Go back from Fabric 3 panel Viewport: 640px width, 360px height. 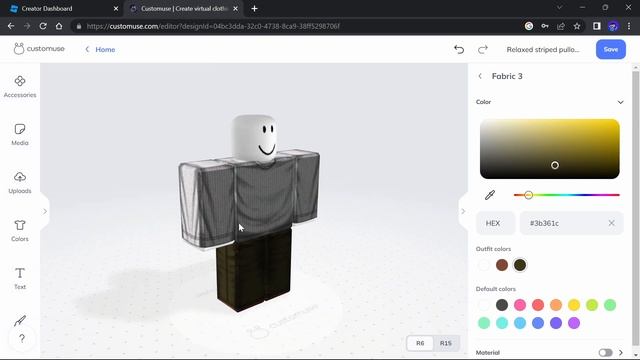click(x=480, y=76)
